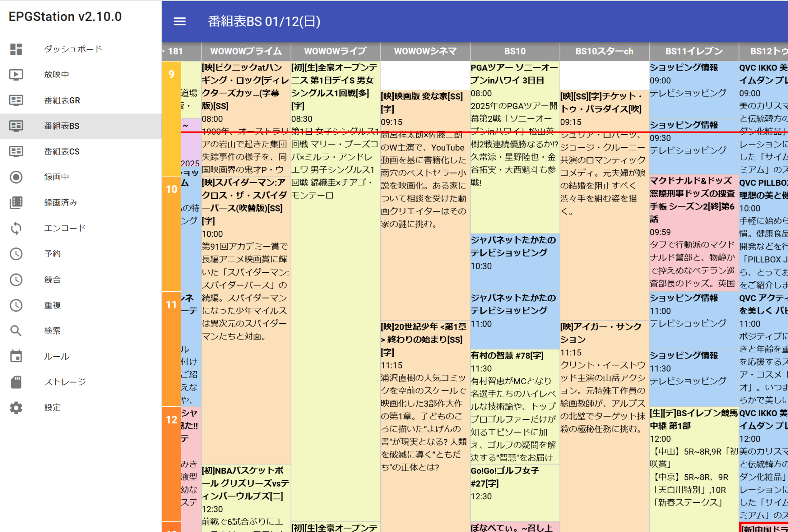Open 録画済み using the recorded list icon
Screen dimensions: 788x532
pos(16,203)
